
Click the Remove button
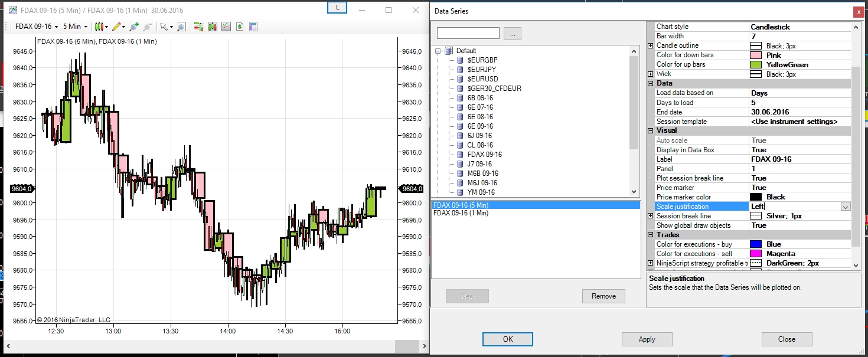pyautogui.click(x=603, y=296)
